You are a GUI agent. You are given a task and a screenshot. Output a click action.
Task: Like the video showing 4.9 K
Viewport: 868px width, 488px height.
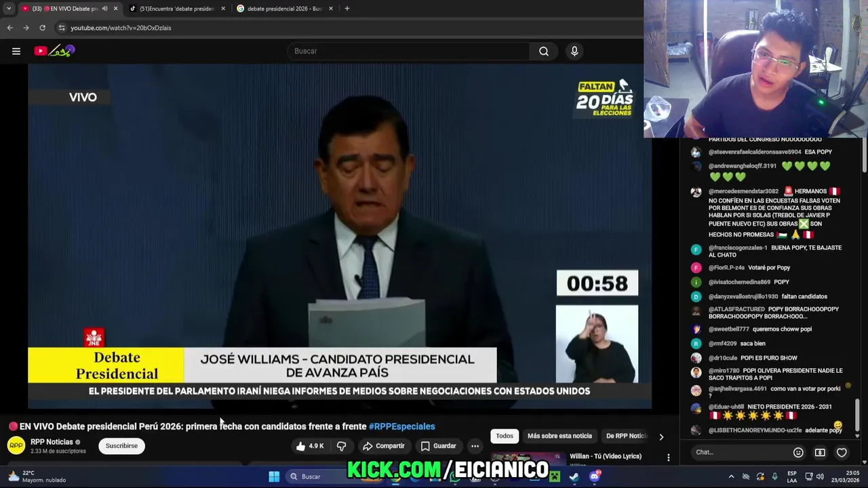pyautogui.click(x=310, y=446)
